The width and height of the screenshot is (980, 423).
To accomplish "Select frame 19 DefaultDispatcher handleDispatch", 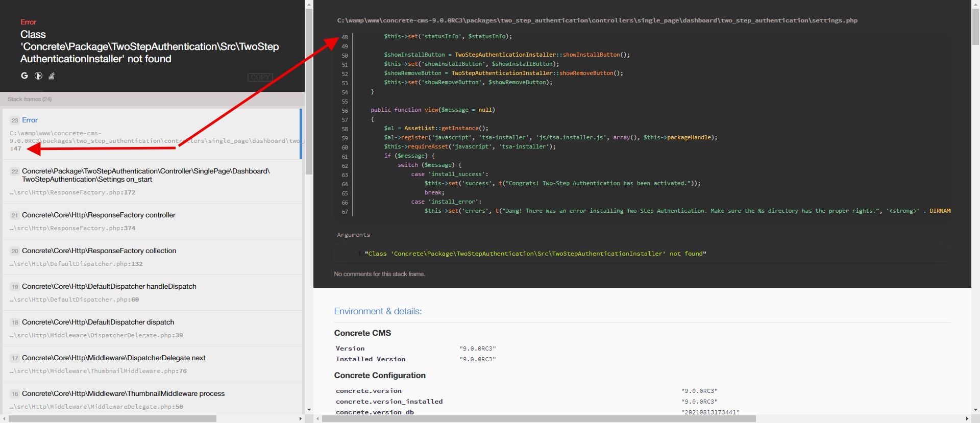I will pyautogui.click(x=152, y=293).
